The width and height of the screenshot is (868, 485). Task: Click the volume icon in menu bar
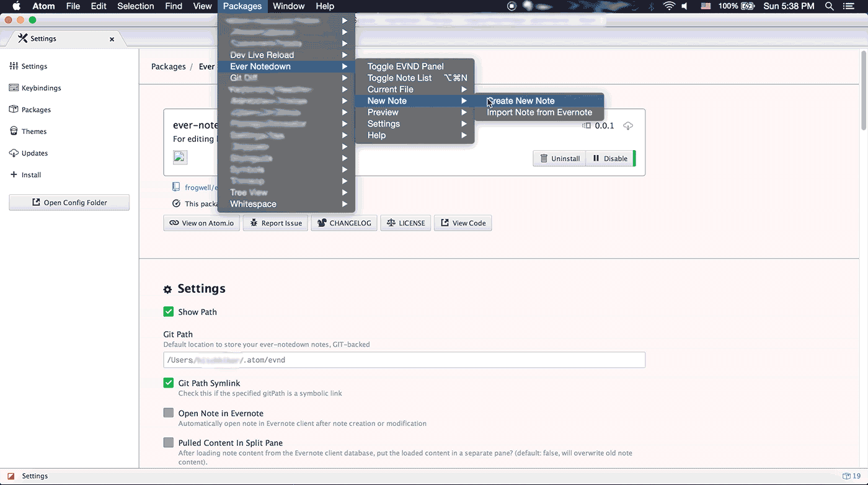(x=685, y=6)
